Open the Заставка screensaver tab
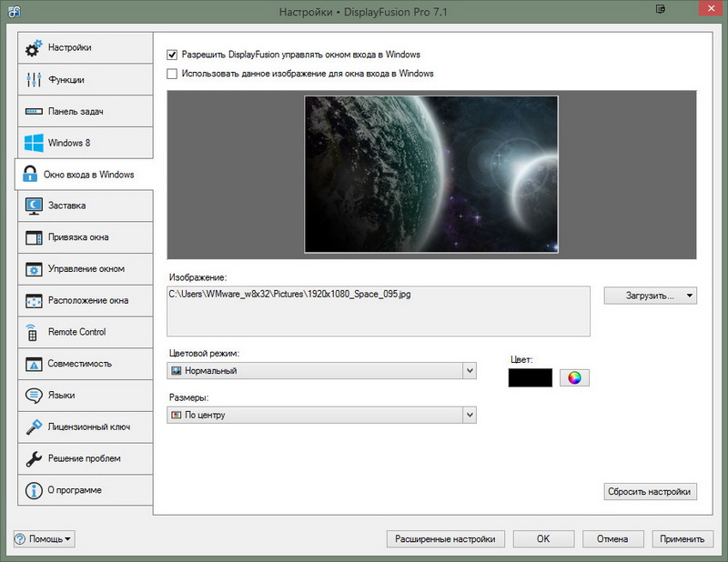The width and height of the screenshot is (728, 562). [86, 206]
